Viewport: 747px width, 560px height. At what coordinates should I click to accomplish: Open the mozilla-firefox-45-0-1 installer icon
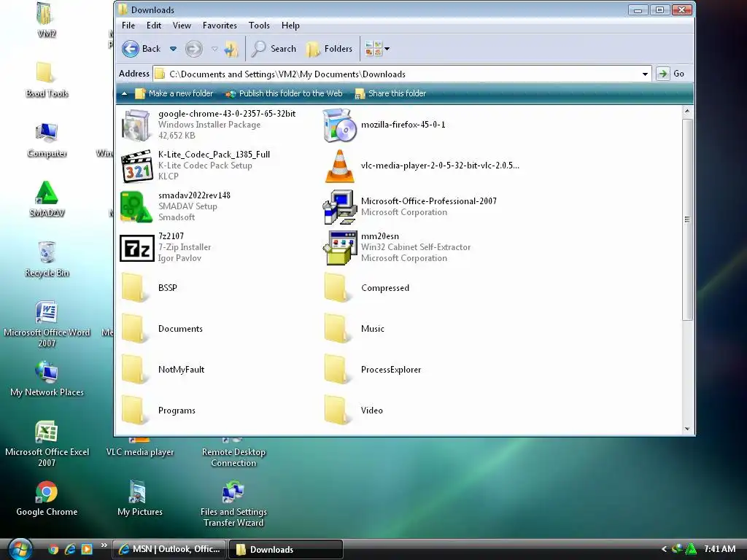[x=339, y=125]
